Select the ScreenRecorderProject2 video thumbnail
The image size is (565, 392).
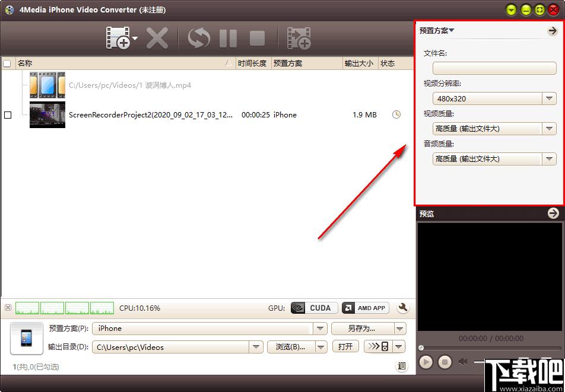[47, 114]
